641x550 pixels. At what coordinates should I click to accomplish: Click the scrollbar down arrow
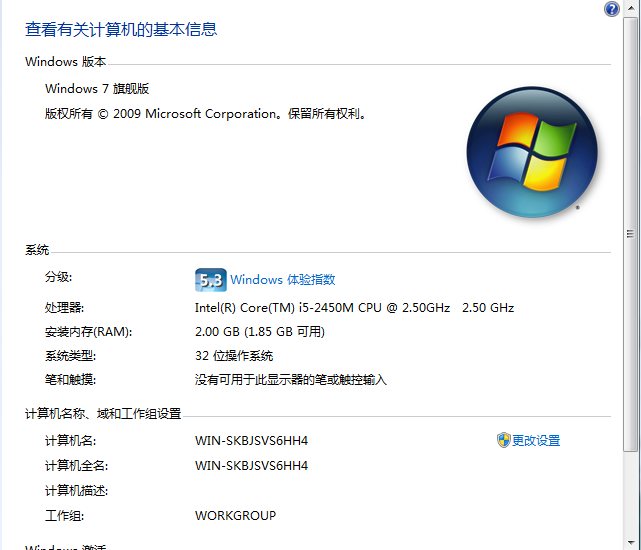click(631, 543)
